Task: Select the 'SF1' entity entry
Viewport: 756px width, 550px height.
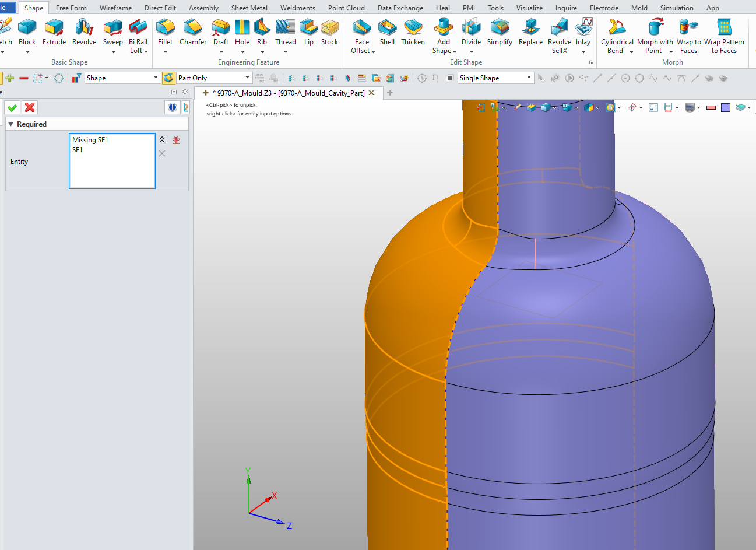Action: pos(78,150)
